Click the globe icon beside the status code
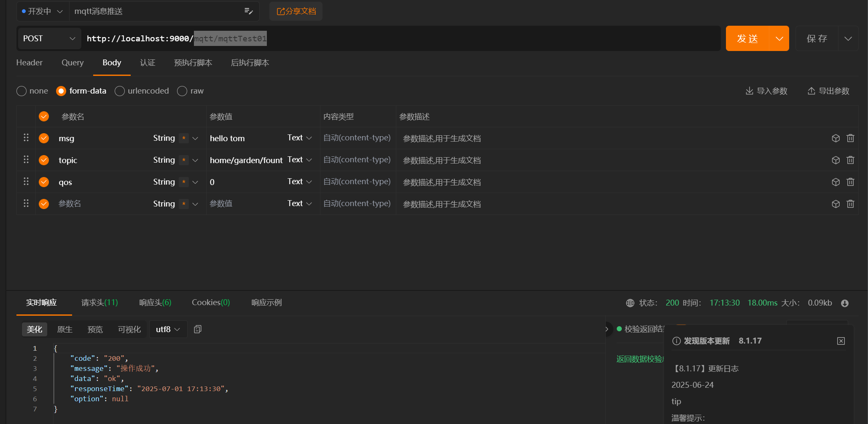 coord(630,303)
